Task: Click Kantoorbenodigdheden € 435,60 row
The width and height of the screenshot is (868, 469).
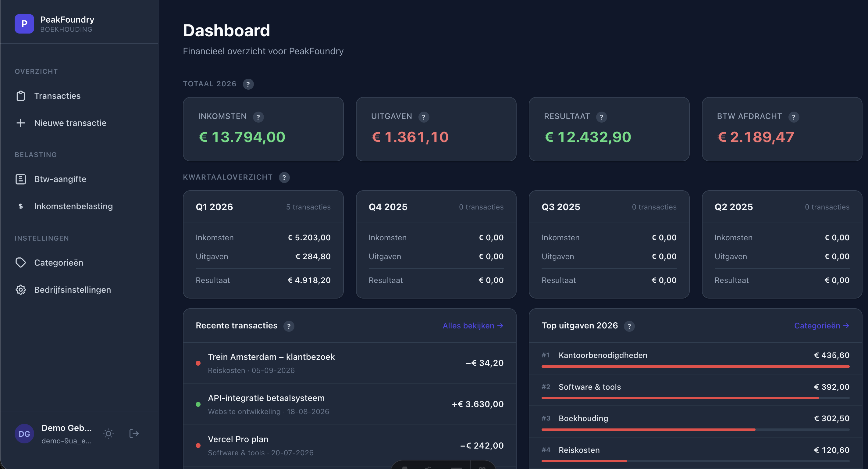Action: 695,358
